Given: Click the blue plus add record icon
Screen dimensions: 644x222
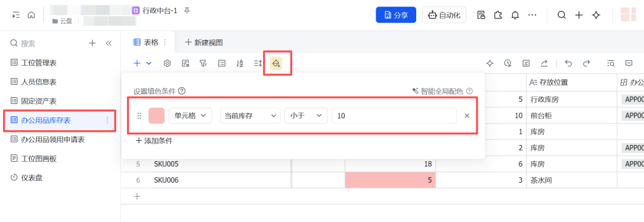Looking at the screenshot, I should click(x=137, y=63).
